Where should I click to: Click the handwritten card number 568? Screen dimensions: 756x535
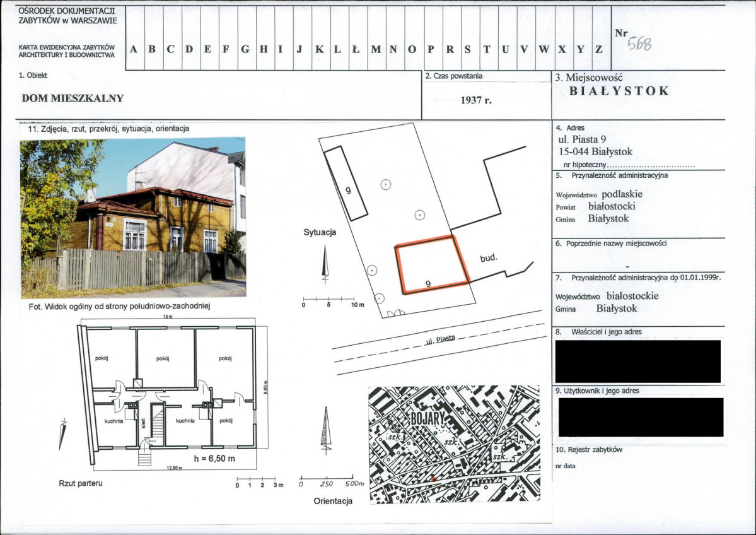click(x=638, y=43)
